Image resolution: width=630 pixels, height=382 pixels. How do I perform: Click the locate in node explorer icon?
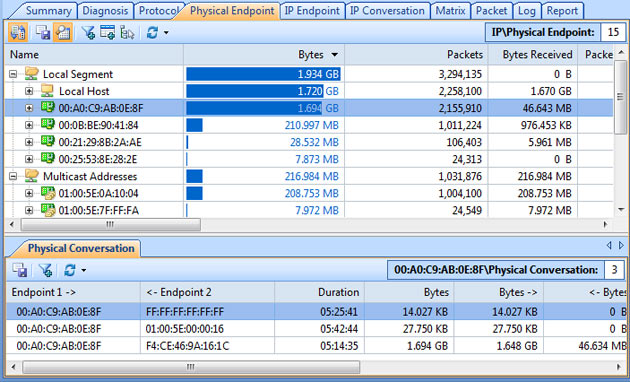[127, 33]
